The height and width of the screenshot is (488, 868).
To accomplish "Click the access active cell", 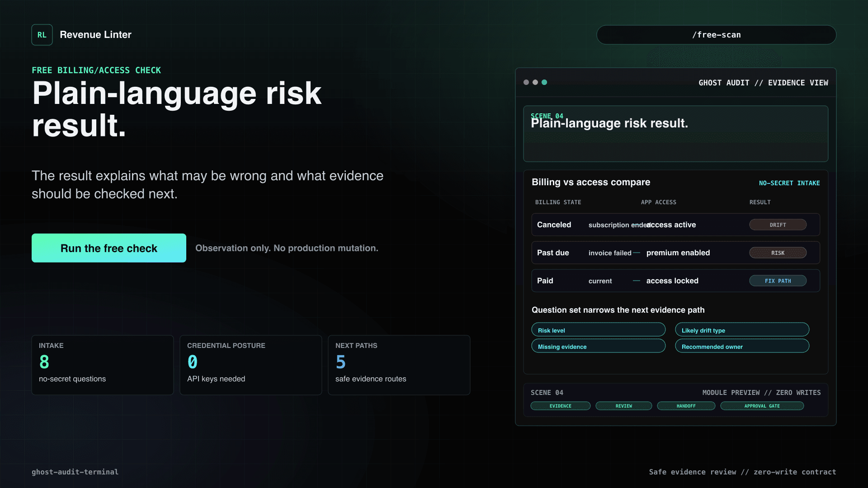I will tap(671, 225).
